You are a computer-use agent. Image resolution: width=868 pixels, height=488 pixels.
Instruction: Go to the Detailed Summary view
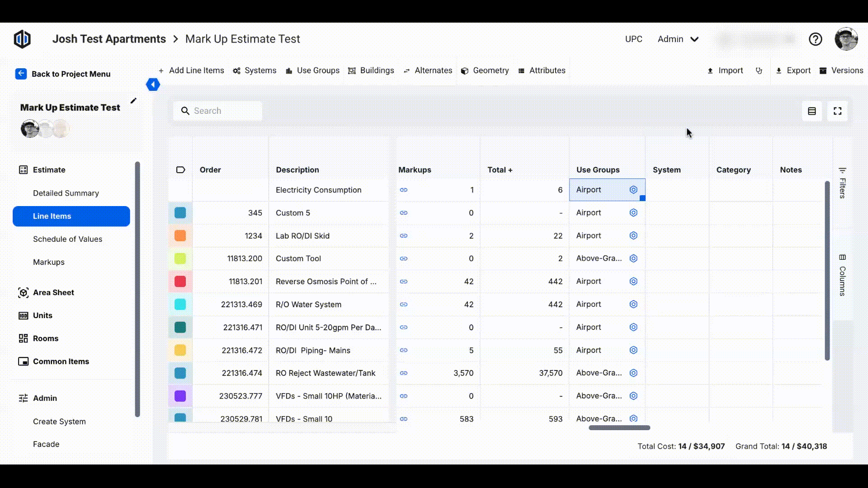[x=66, y=193]
